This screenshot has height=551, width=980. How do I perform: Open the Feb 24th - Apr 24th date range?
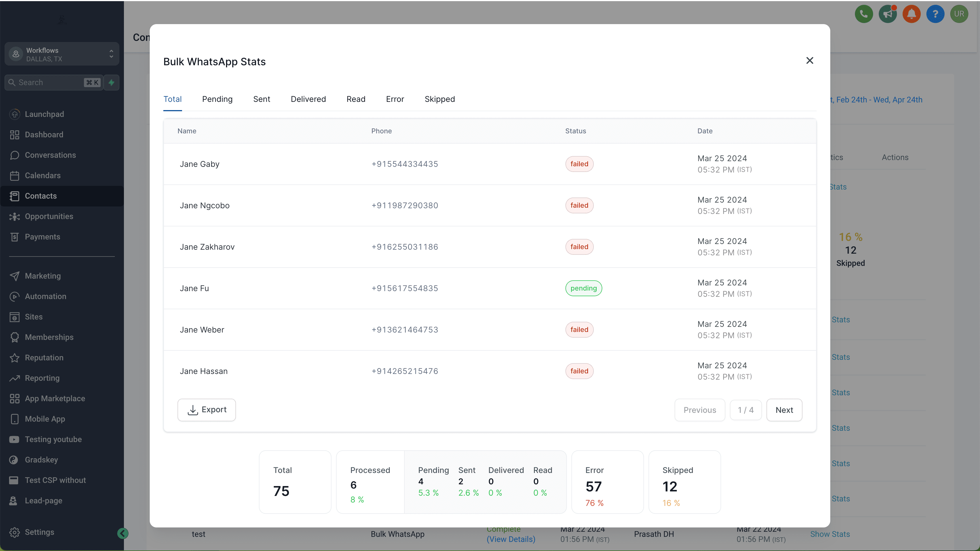876,100
